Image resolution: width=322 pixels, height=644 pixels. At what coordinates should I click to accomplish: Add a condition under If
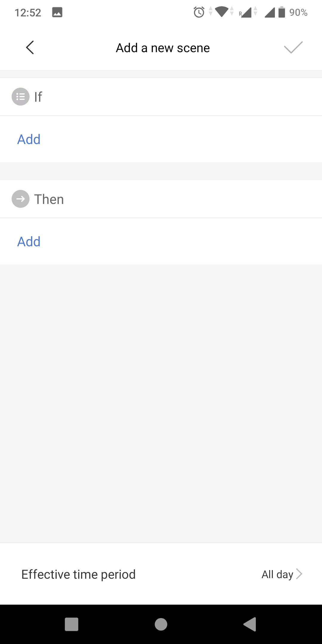29,139
